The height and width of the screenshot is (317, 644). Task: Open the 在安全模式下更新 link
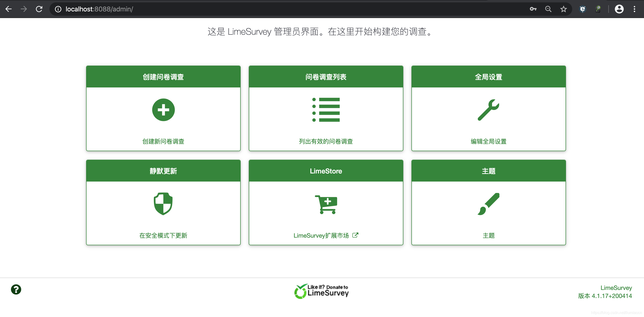pos(163,235)
